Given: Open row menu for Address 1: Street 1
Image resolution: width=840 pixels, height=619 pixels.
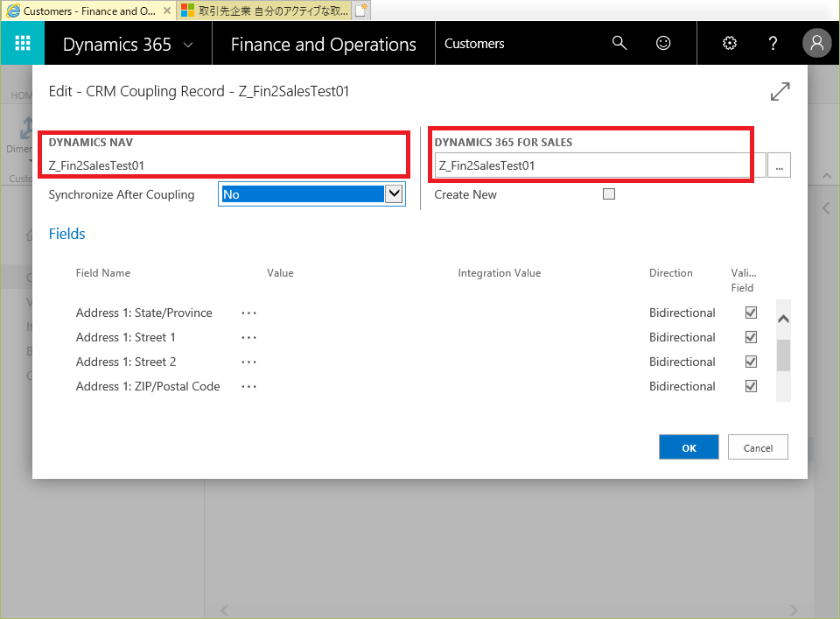Looking at the screenshot, I should tap(248, 338).
